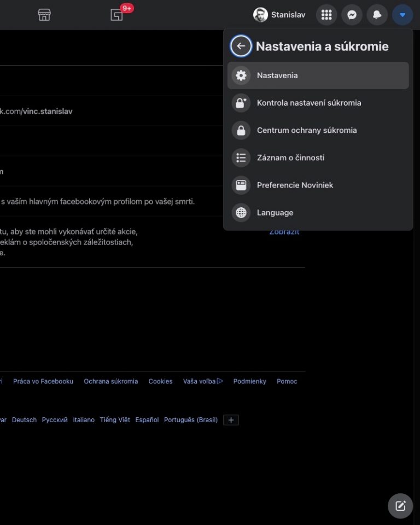
Task: Click the Kontrola nastavení súkromia lock-heart icon
Action: point(241,103)
